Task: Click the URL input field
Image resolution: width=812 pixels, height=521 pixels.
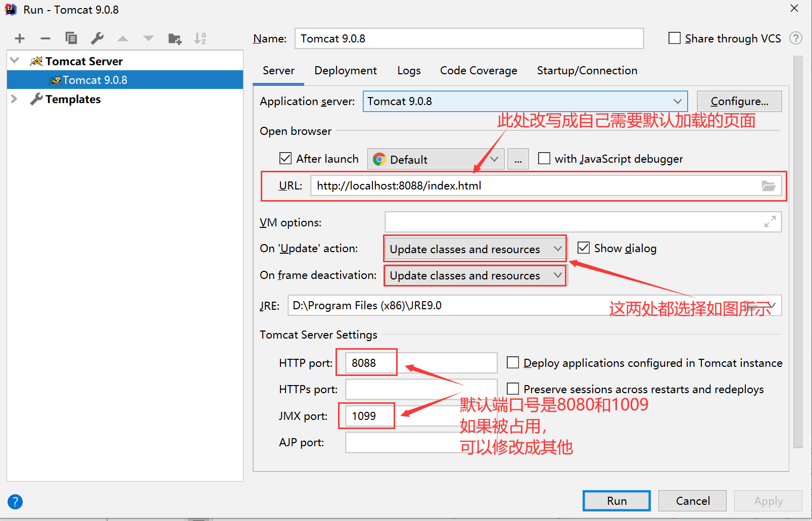Action: pyautogui.click(x=546, y=186)
